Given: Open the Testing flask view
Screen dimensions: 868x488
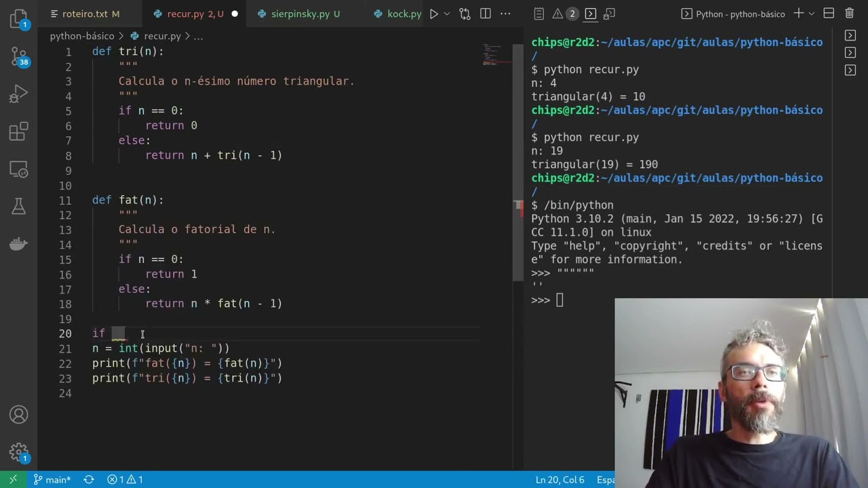Looking at the screenshot, I should pos(18,206).
